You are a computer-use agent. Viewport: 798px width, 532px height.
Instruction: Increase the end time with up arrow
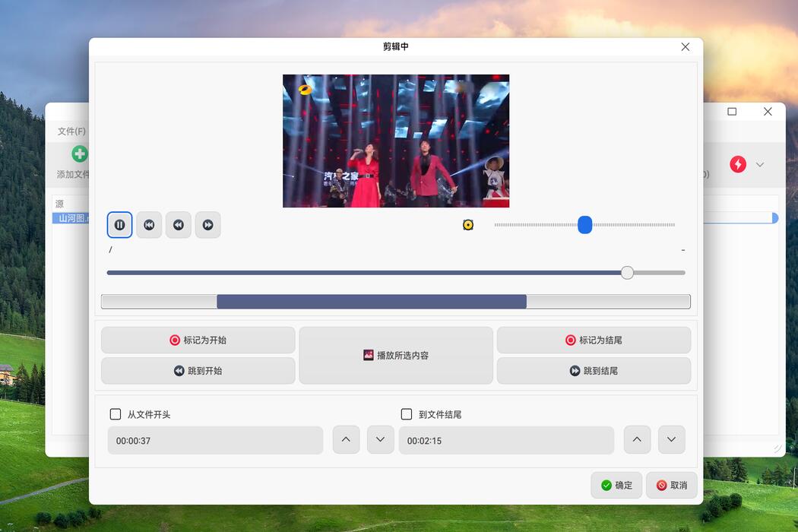tap(637, 439)
